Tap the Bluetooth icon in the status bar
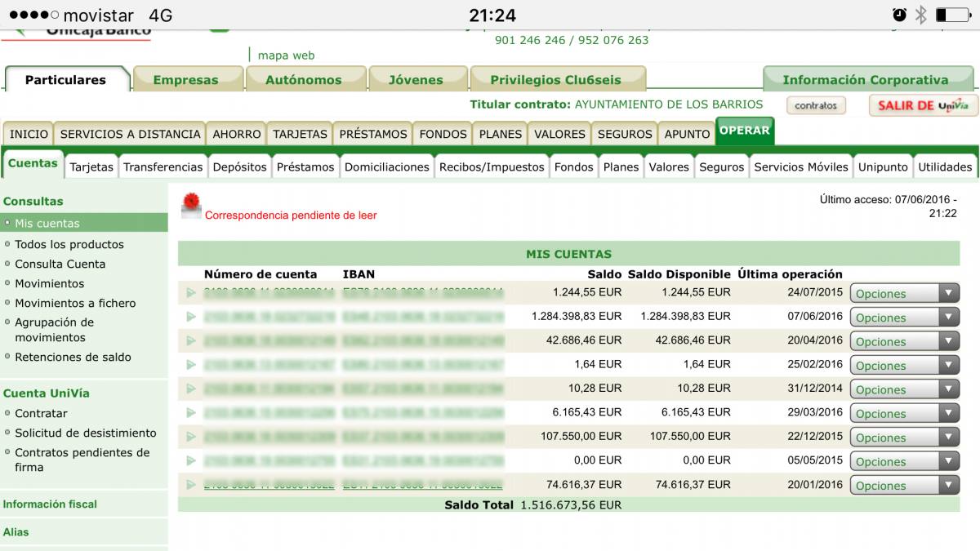The height and width of the screenshot is (551, 980). pyautogui.click(x=920, y=15)
